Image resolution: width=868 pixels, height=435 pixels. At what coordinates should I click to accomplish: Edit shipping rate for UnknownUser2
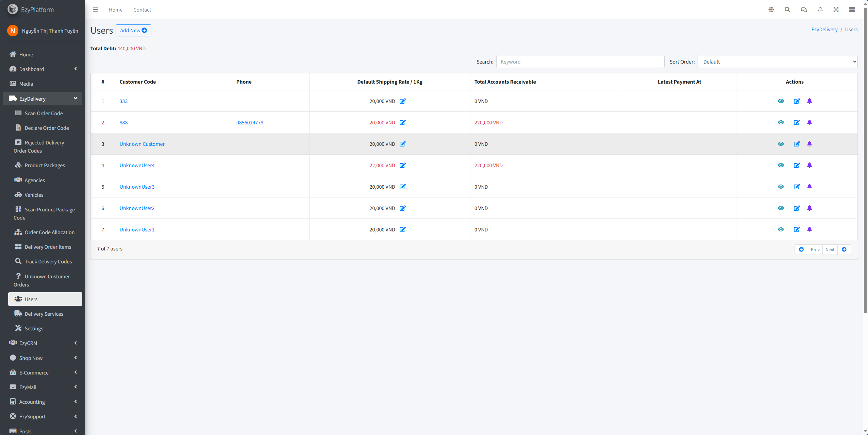[x=403, y=208]
